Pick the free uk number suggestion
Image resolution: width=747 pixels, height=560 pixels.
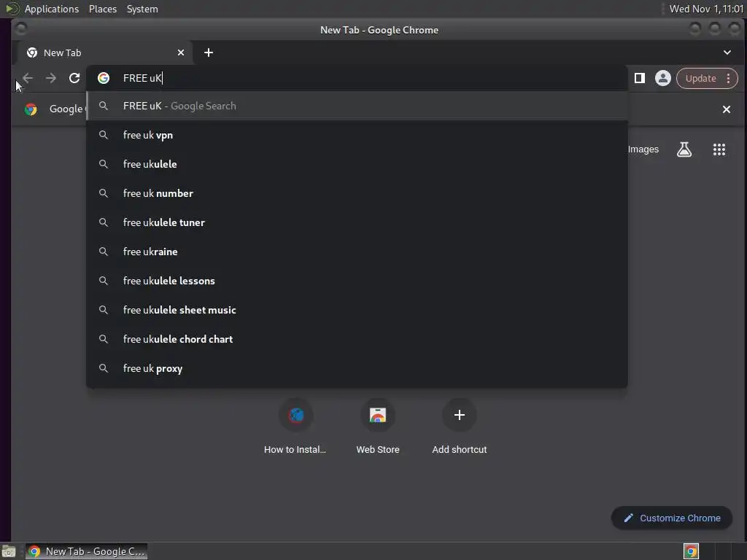[x=357, y=193]
